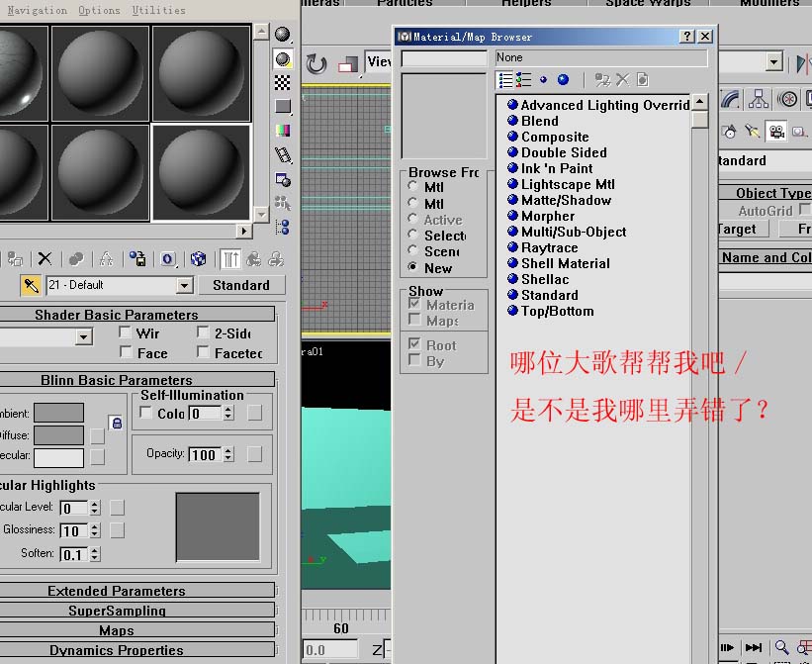This screenshot has height=664, width=812.
Task: Select the Selected radio button
Action: pos(412,235)
